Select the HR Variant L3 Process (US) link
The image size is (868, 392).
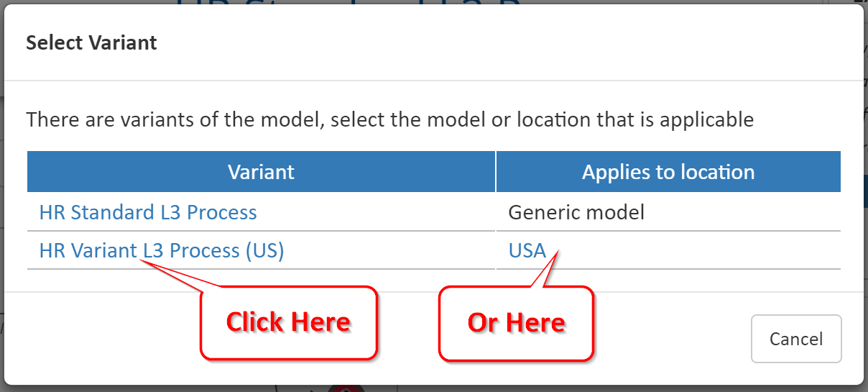pos(162,251)
